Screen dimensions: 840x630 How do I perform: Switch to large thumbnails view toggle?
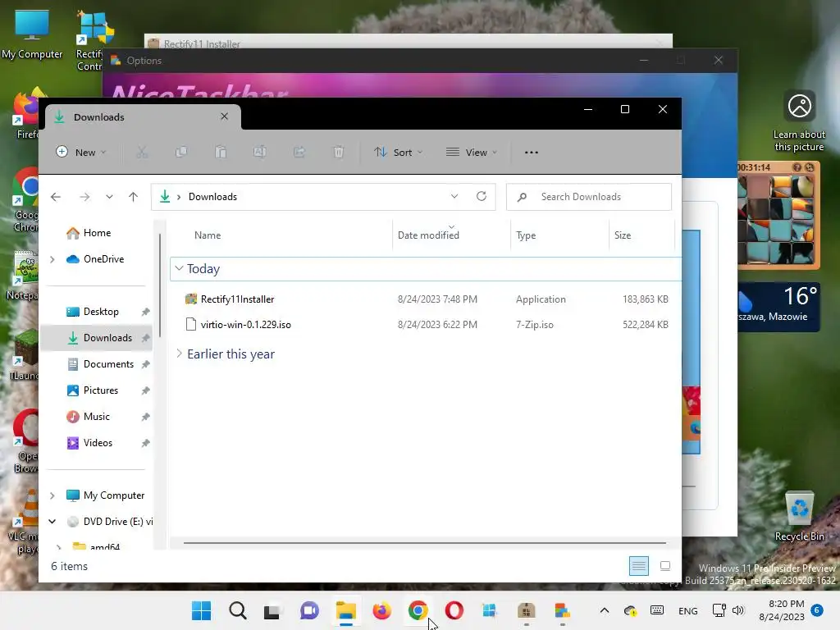665,566
